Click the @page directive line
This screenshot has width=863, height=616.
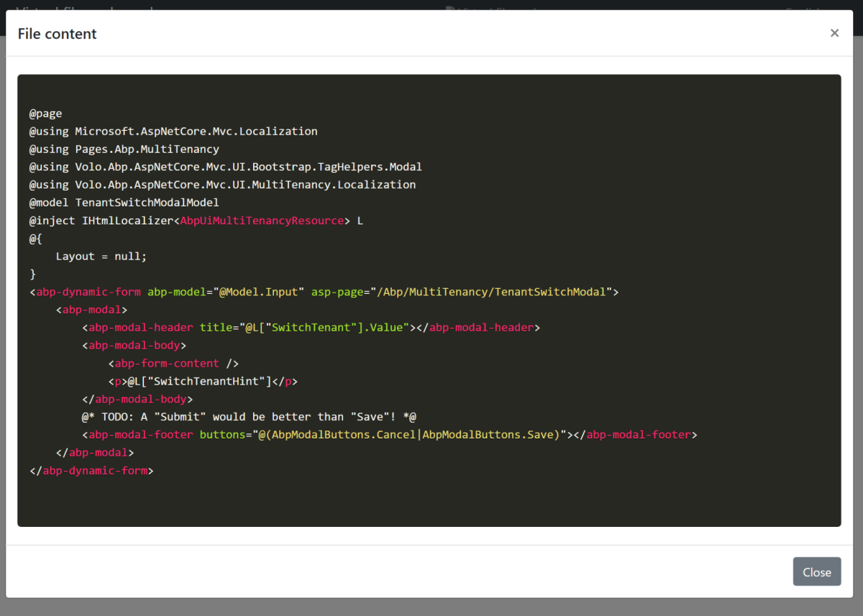pyautogui.click(x=45, y=114)
